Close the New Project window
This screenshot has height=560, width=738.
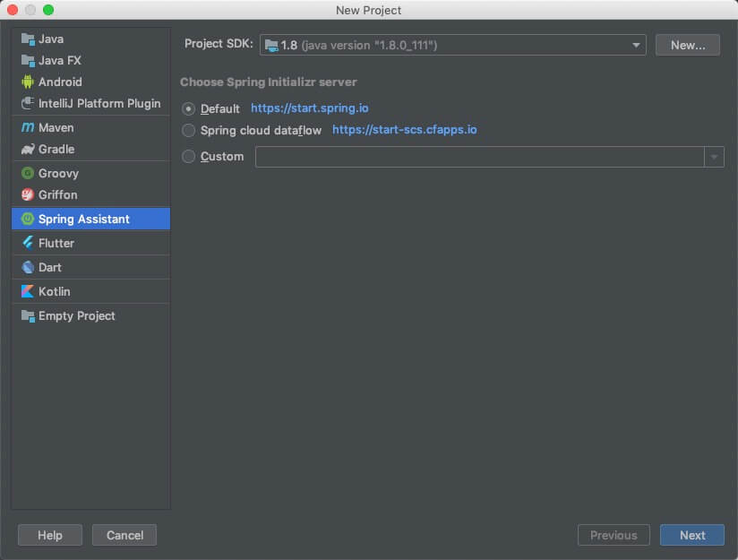coord(13,10)
